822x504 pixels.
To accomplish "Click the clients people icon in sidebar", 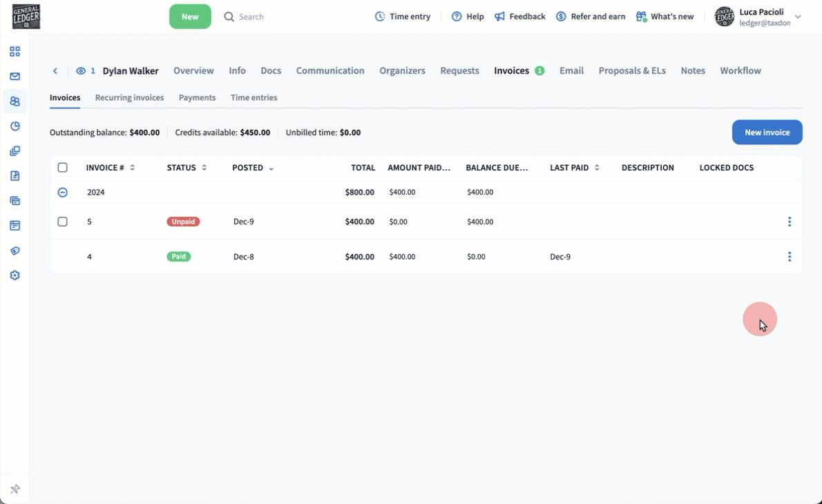I will tap(15, 101).
